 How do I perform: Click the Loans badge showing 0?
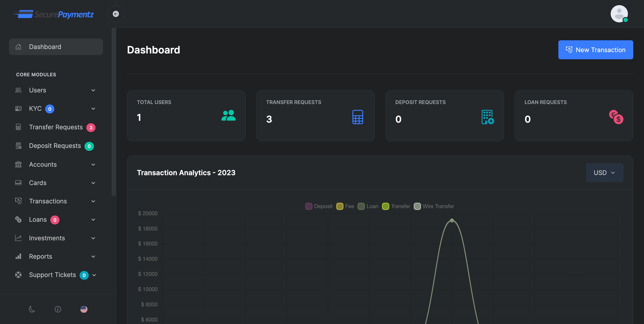click(x=55, y=220)
